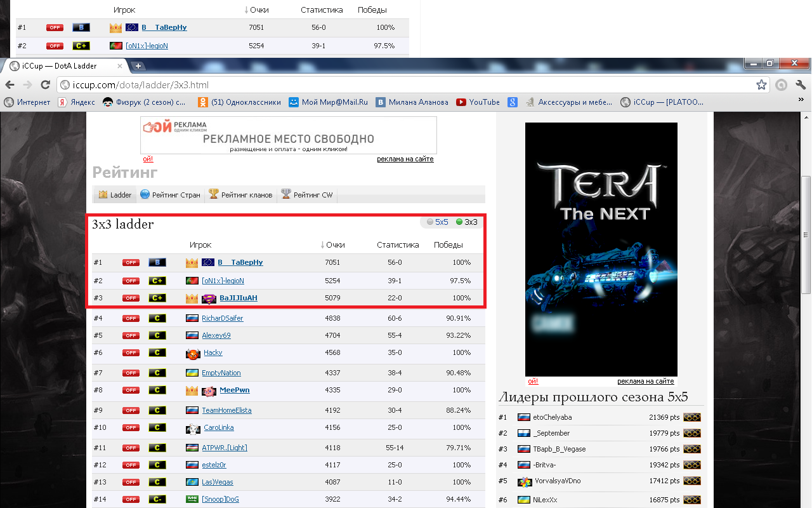This screenshot has width=812, height=508.
Task: Open player profile TeamHomeElista
Action: (226, 410)
